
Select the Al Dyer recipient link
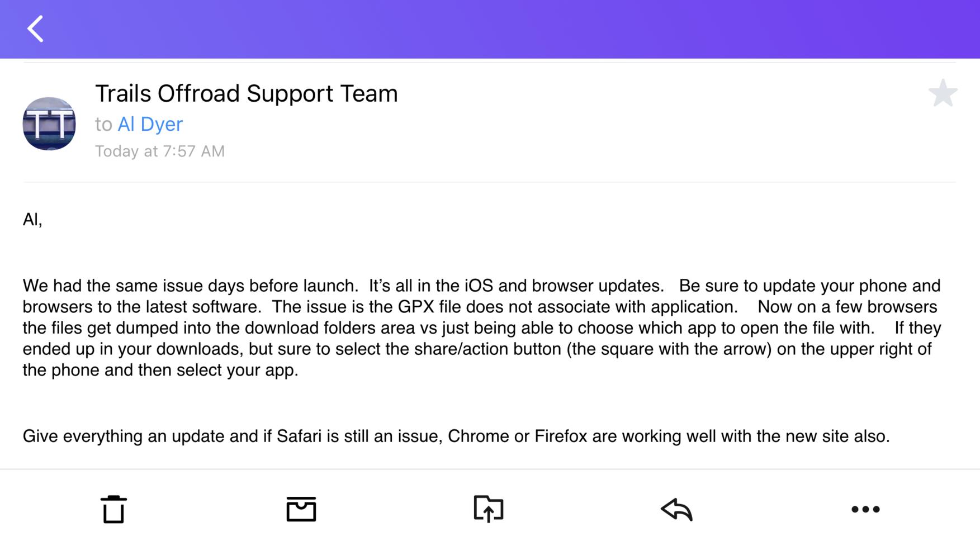pyautogui.click(x=150, y=124)
